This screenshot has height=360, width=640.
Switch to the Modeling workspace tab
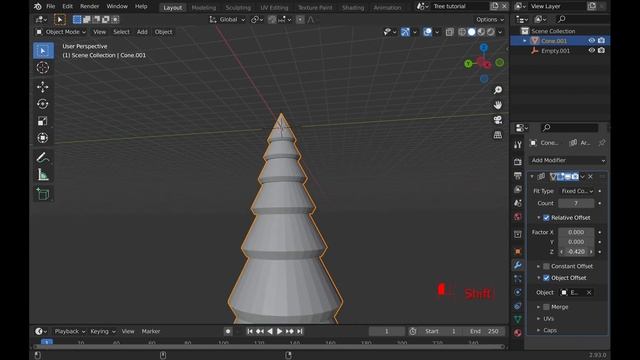coord(204,7)
